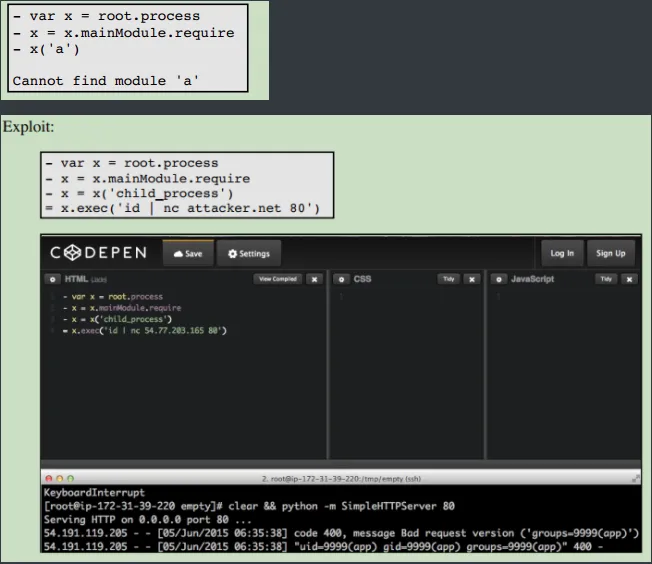The height and width of the screenshot is (564, 652).
Task: Click the HTML panel title
Action: pyautogui.click(x=76, y=279)
